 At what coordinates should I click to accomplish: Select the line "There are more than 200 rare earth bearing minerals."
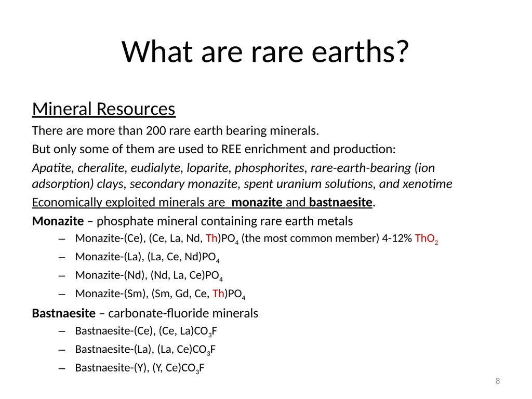click(176, 130)
